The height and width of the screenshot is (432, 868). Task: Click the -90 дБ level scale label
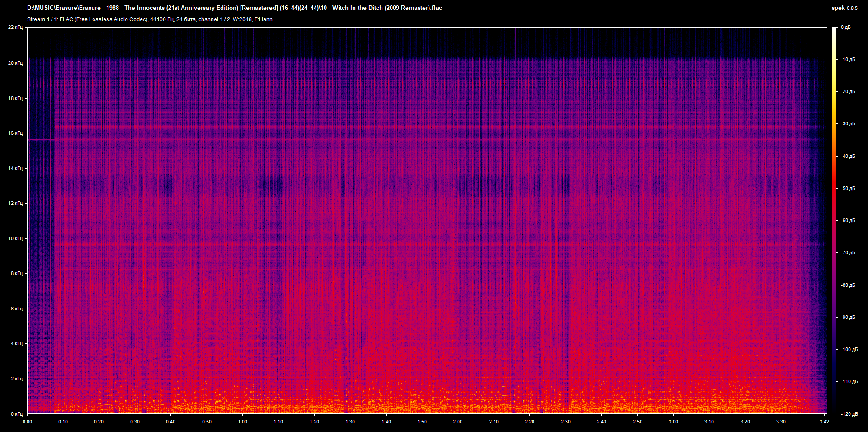pos(848,317)
